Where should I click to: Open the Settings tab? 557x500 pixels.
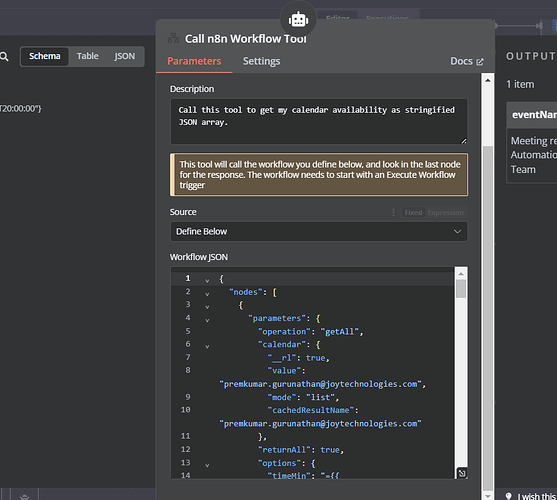click(x=261, y=61)
